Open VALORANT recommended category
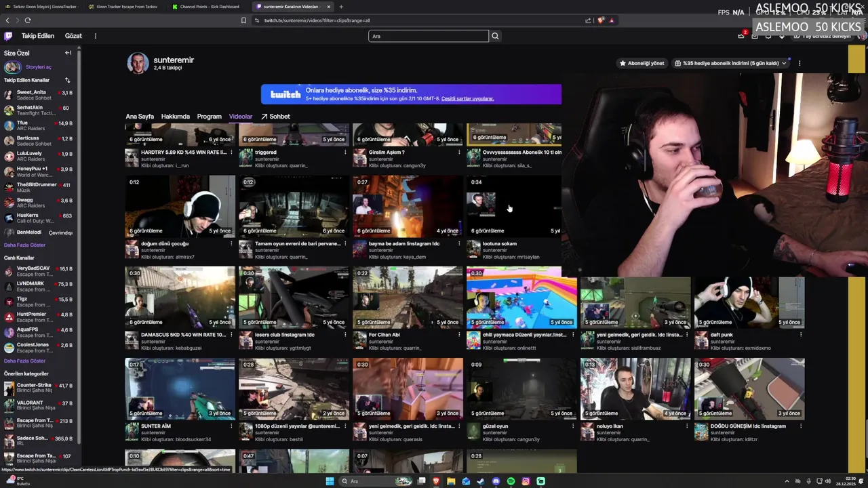Image resolution: width=868 pixels, height=488 pixels. point(38,405)
